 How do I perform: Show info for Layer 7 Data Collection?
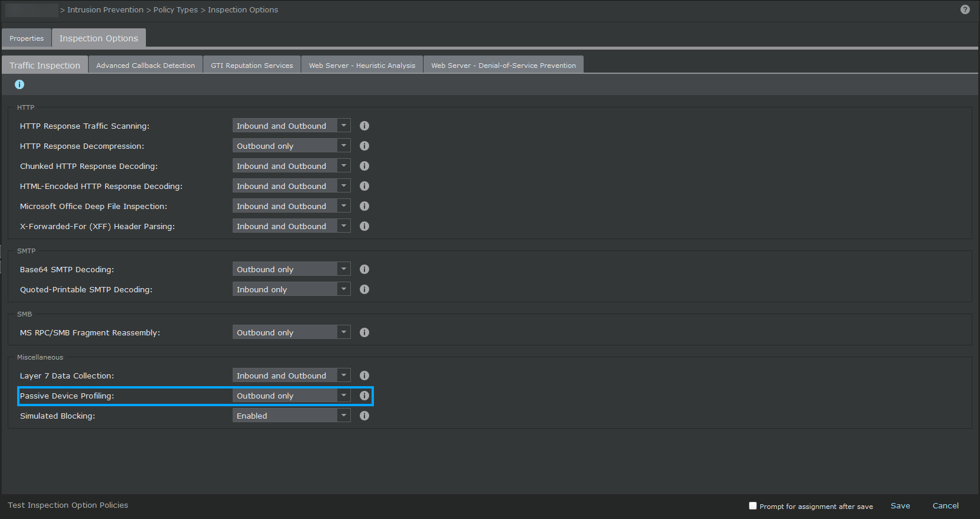[364, 376]
